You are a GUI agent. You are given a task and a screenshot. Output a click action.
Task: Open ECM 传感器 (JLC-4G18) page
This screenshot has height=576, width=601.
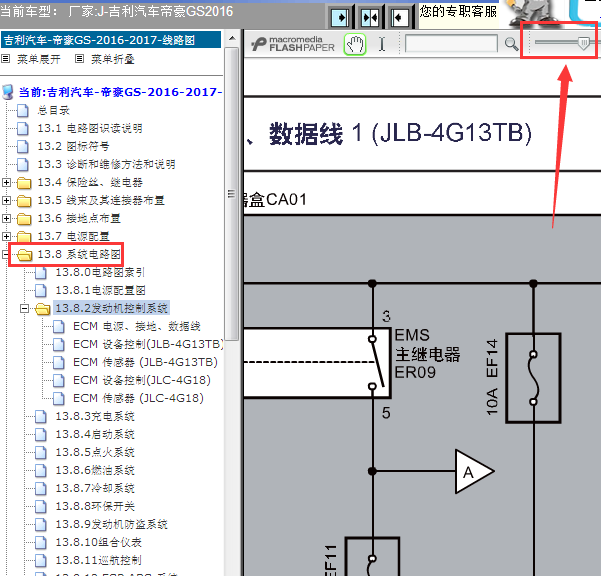(138, 399)
